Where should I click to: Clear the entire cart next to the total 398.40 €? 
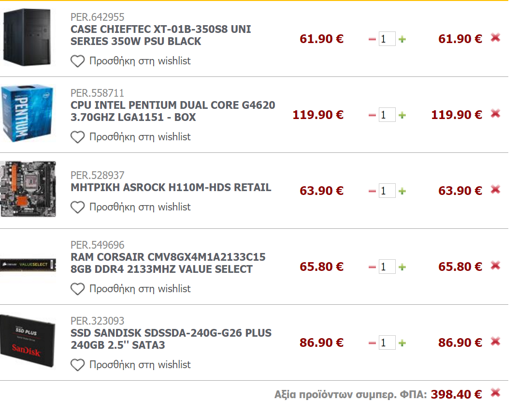point(495,393)
